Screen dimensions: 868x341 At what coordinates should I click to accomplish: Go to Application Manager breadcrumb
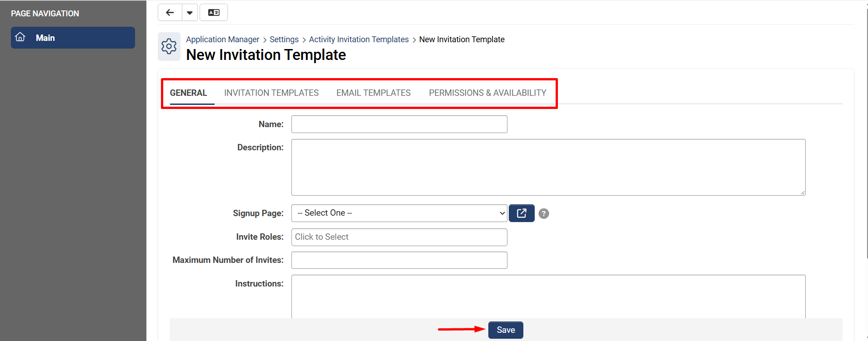click(x=222, y=40)
